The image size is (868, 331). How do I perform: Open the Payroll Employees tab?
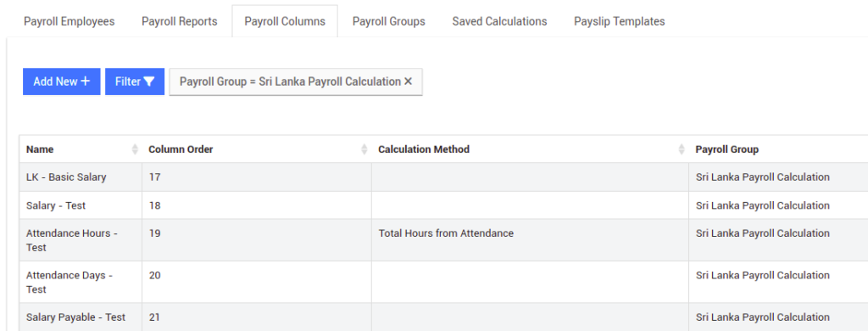[70, 21]
